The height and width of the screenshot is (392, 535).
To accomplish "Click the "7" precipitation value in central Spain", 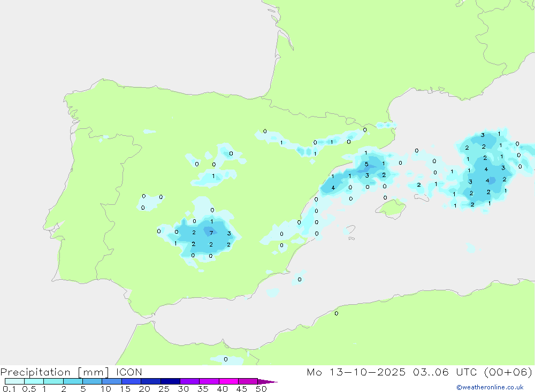I will click(211, 233).
